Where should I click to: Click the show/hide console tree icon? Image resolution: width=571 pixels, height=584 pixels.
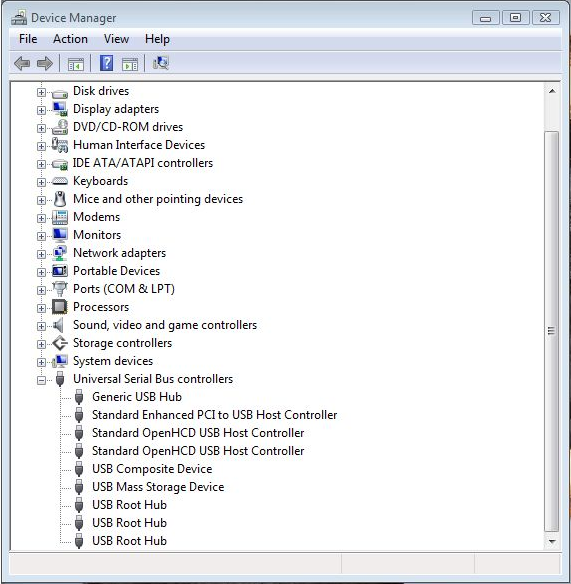pos(76,64)
